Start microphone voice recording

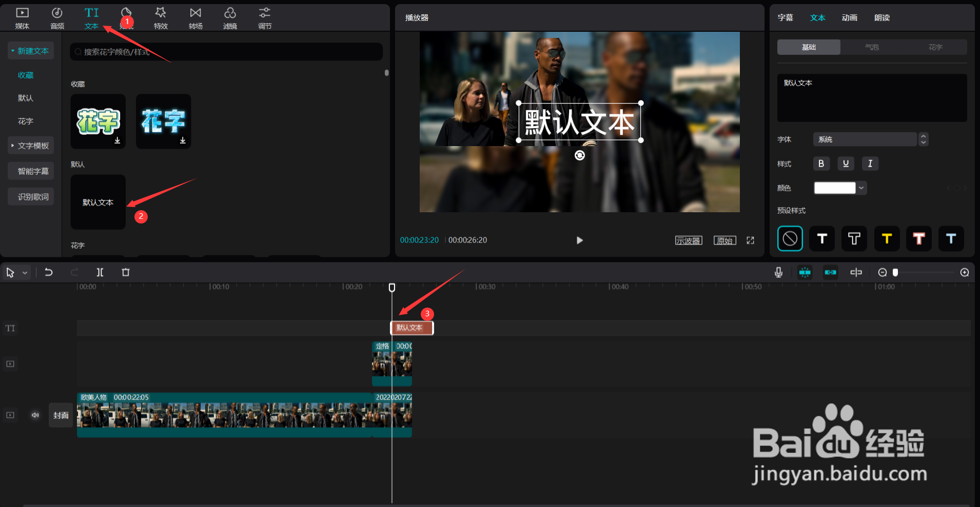coord(778,272)
